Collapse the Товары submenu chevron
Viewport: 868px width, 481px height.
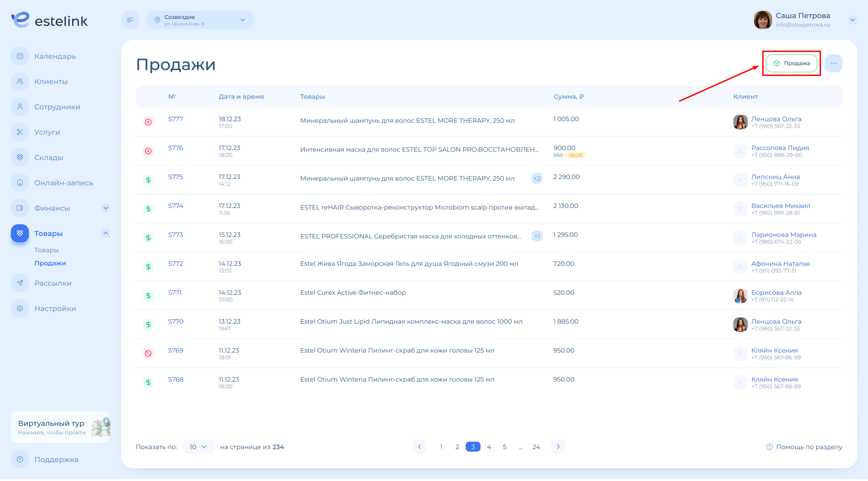pyautogui.click(x=106, y=233)
